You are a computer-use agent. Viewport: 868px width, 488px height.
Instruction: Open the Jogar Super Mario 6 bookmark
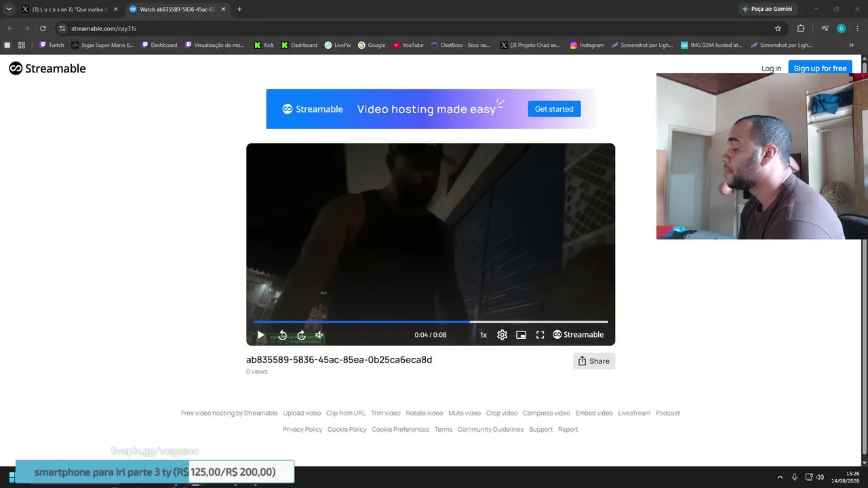[102, 45]
